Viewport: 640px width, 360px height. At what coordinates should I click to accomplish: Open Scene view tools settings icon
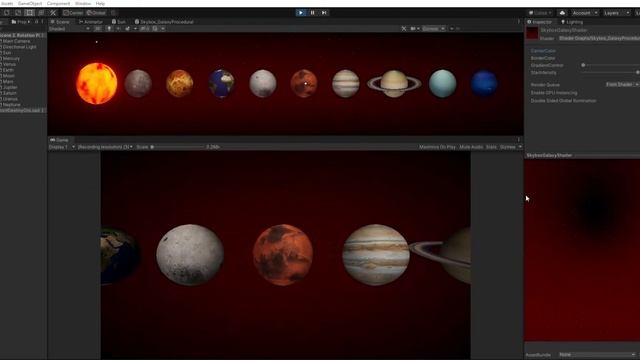404,29
